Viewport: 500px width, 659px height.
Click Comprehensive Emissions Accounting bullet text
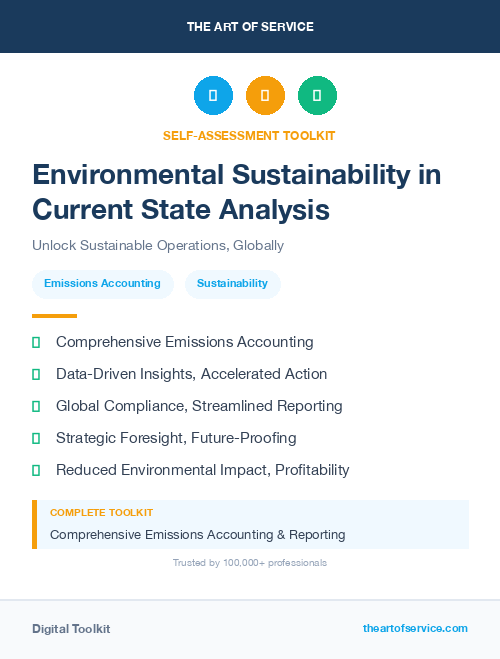point(184,342)
